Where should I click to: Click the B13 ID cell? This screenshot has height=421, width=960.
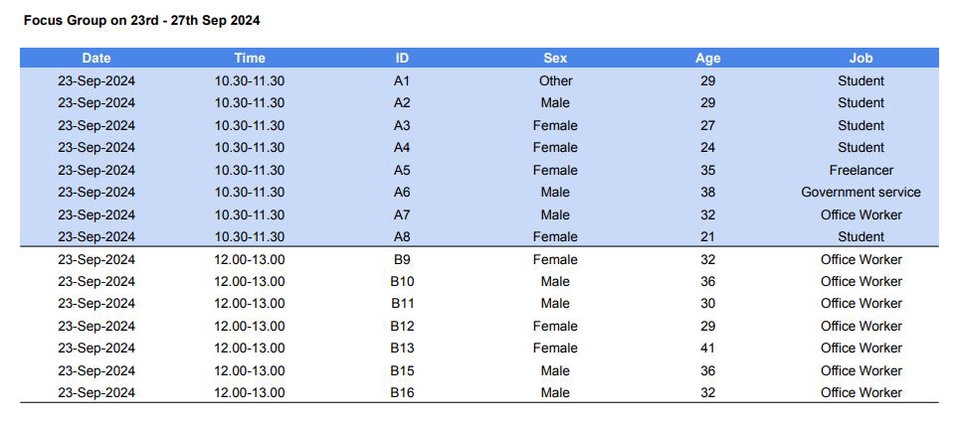click(402, 348)
